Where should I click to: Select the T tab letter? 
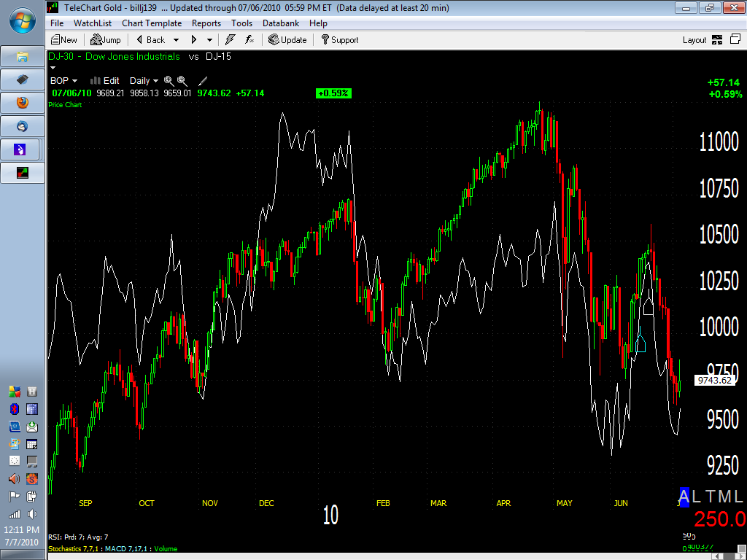[711, 497]
